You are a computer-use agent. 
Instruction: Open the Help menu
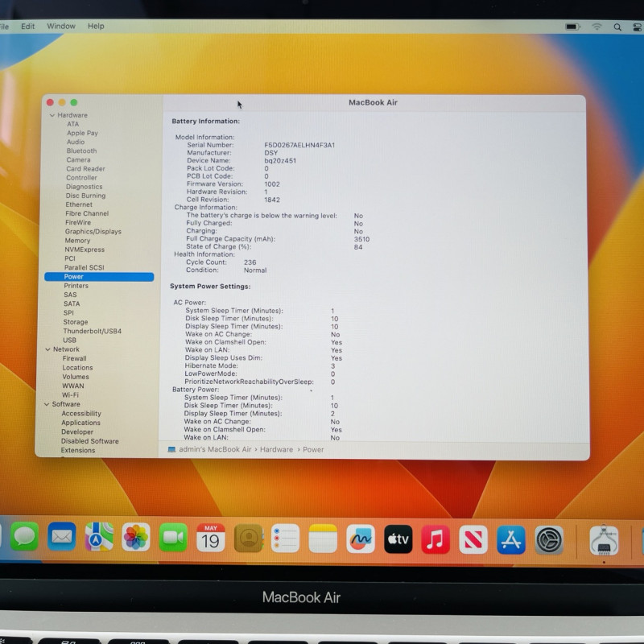(96, 27)
